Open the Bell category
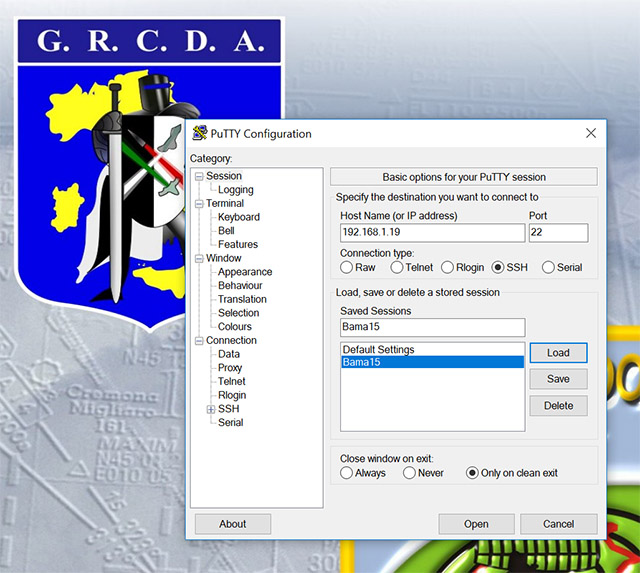This screenshot has width=640, height=573. coord(226,231)
